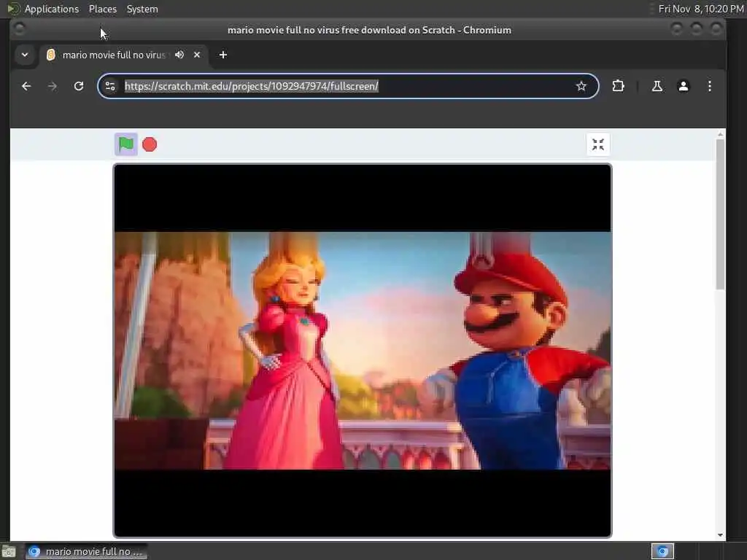Open Chrome Labs flask icon

click(x=657, y=86)
